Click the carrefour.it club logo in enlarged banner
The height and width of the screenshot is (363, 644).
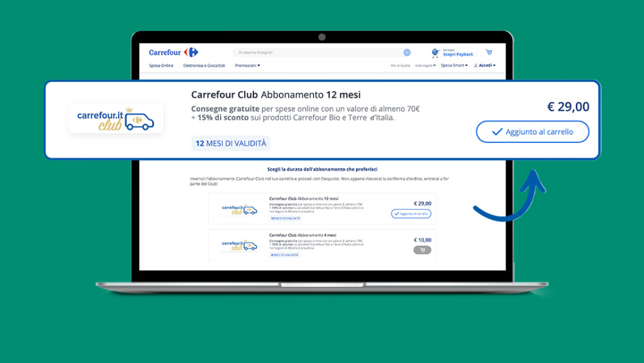(x=116, y=119)
